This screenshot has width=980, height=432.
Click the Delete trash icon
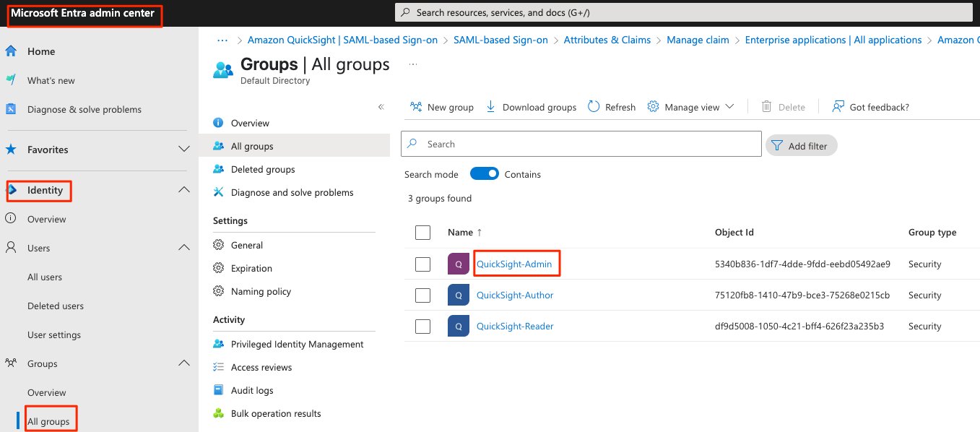(x=767, y=107)
